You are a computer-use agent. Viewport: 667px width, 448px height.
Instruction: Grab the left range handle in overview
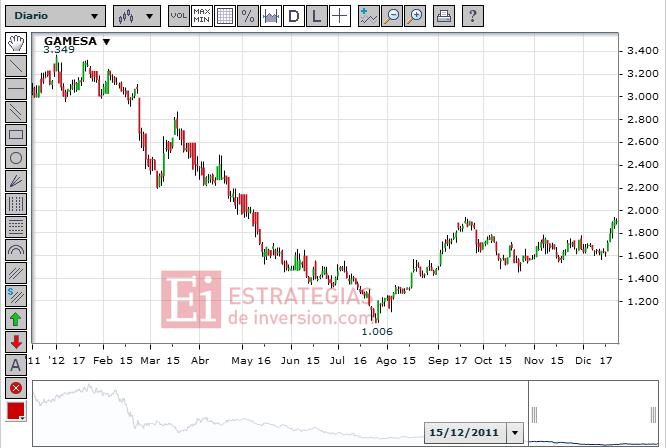[x=534, y=415]
